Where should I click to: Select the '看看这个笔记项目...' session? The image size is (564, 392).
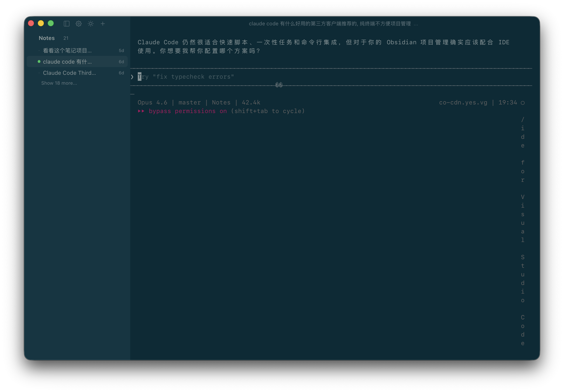tap(77, 50)
